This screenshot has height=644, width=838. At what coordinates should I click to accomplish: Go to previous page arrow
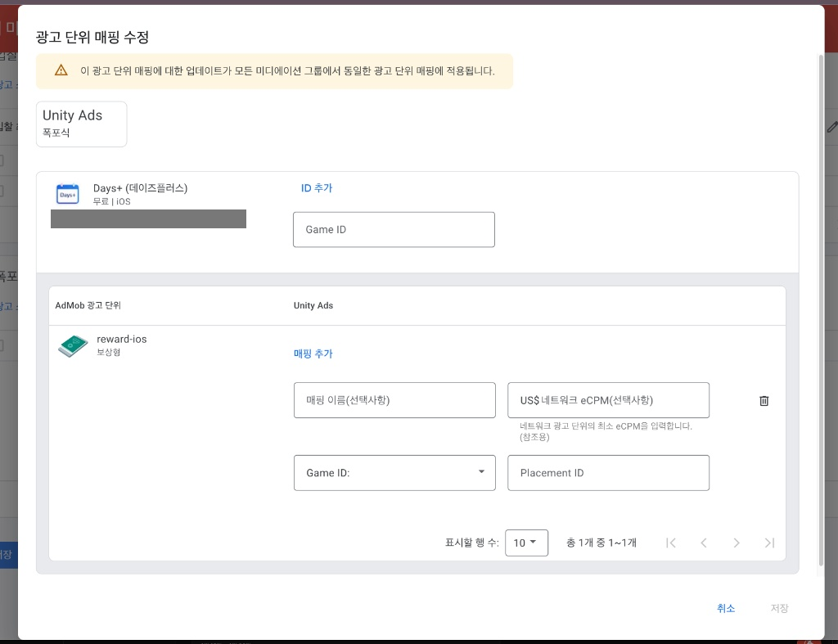coord(703,543)
